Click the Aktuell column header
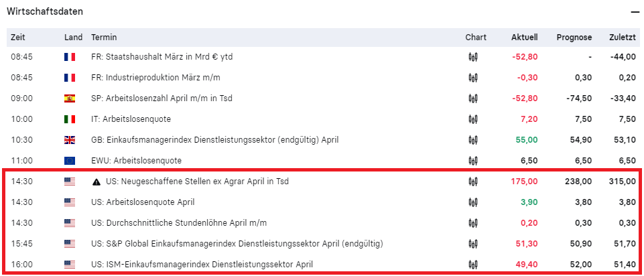The width and height of the screenshot is (644, 276). pos(525,38)
